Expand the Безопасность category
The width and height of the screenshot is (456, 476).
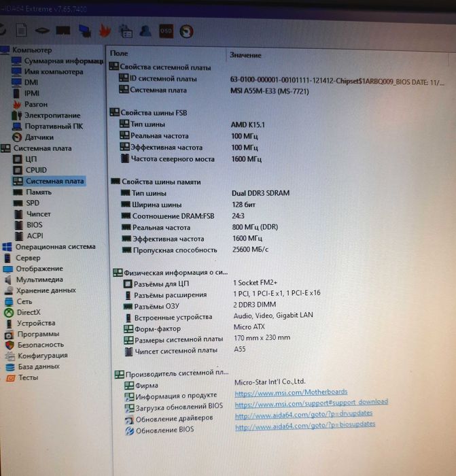(x=41, y=345)
